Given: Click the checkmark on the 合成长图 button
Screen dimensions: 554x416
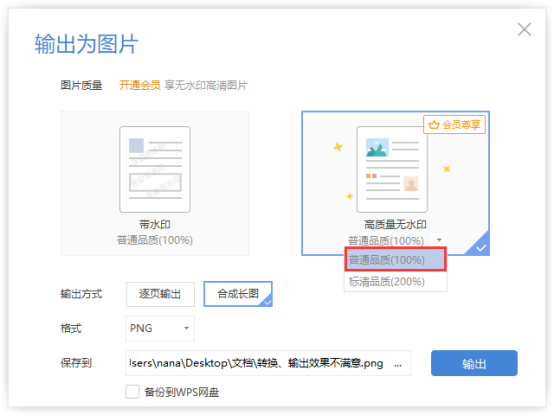Looking at the screenshot, I should click(267, 301).
